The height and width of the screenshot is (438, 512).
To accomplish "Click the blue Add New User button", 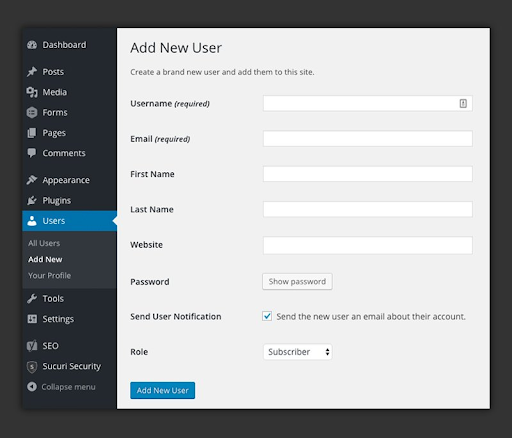I will click(x=163, y=390).
